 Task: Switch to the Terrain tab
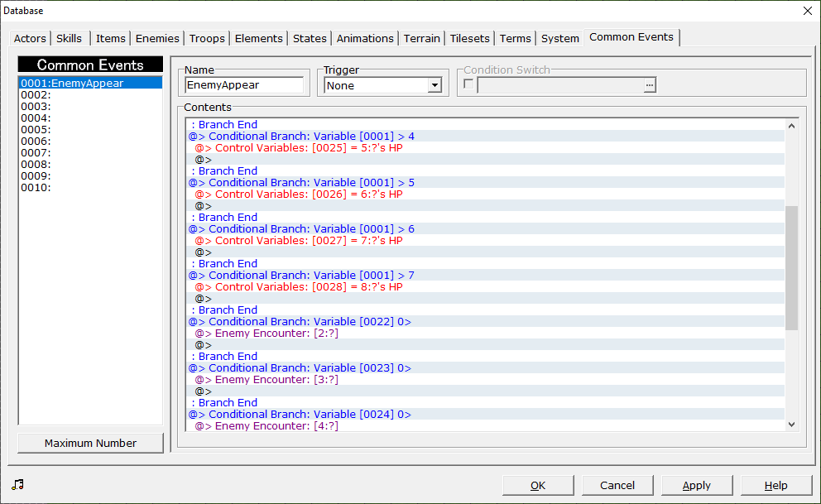coord(421,38)
